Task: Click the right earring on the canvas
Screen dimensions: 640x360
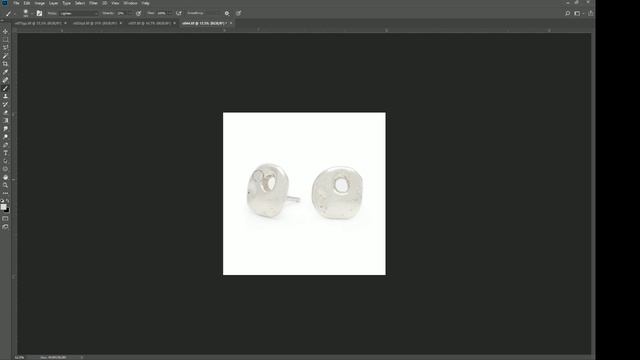Action: [x=338, y=192]
